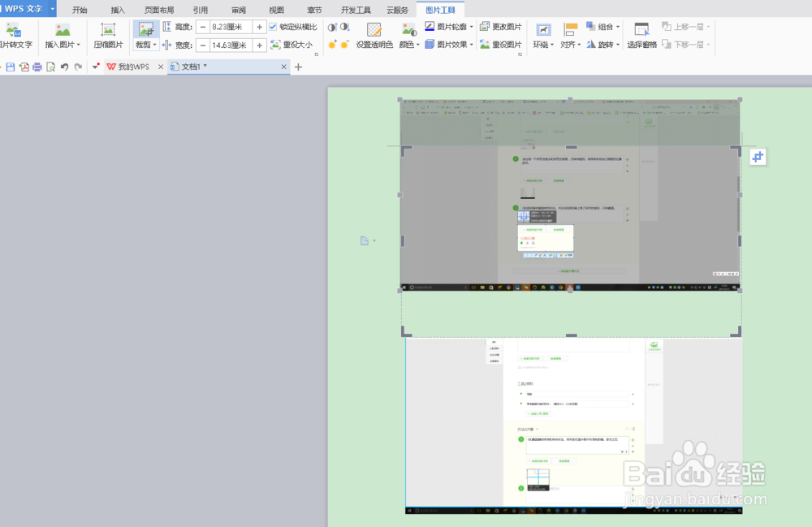The height and width of the screenshot is (527, 812).
Task: Toggle 锁定纵横比 lock aspect ratio checkbox
Action: 273,27
